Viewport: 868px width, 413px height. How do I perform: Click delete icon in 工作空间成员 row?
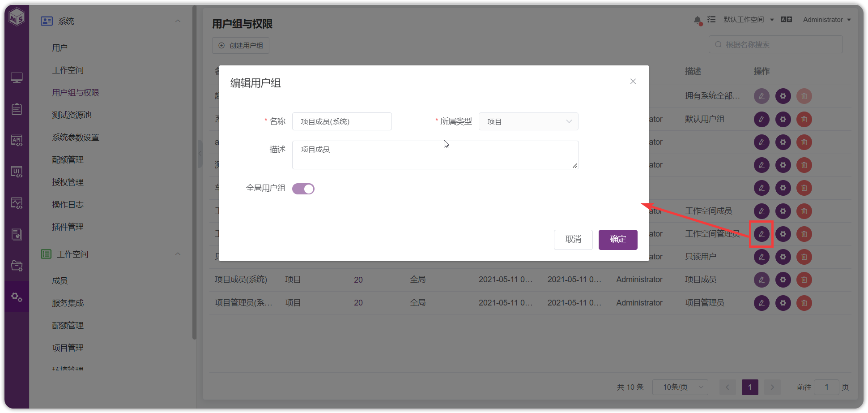click(804, 211)
